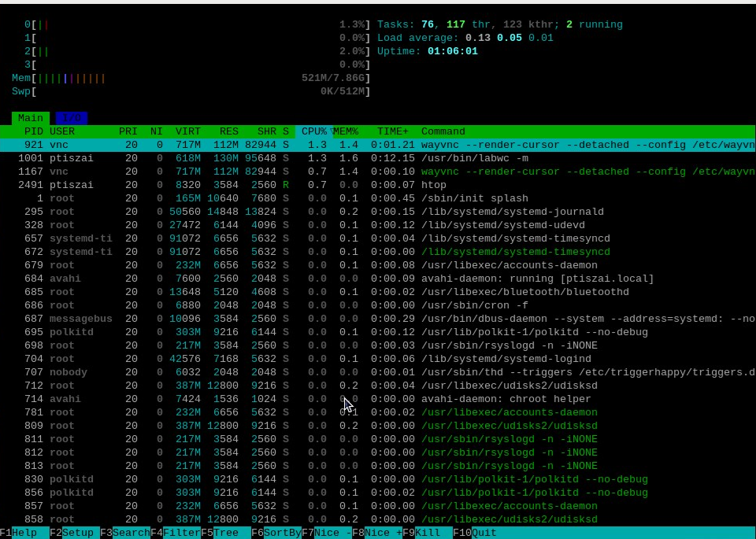The width and height of the screenshot is (756, 539).
Task: Select the systemd-journald process row
Action: click(378, 212)
